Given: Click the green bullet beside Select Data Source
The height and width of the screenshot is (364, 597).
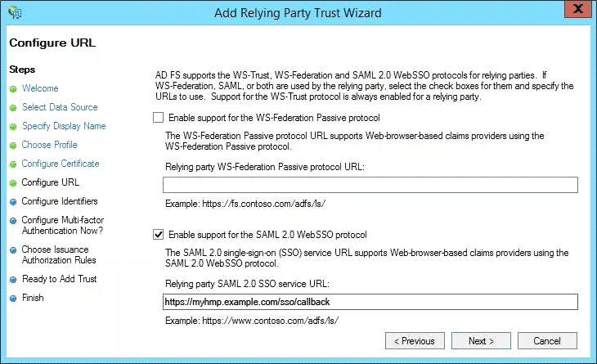Looking at the screenshot, I should 13,107.
